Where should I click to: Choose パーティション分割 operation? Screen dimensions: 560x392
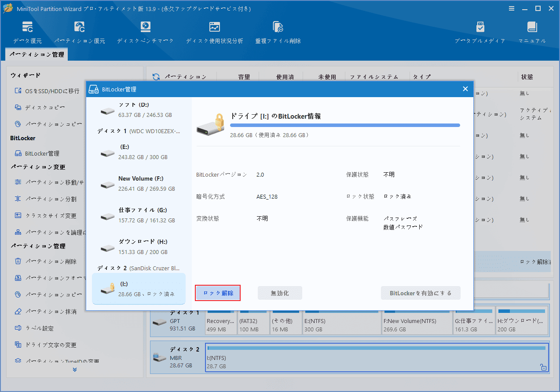pos(45,199)
